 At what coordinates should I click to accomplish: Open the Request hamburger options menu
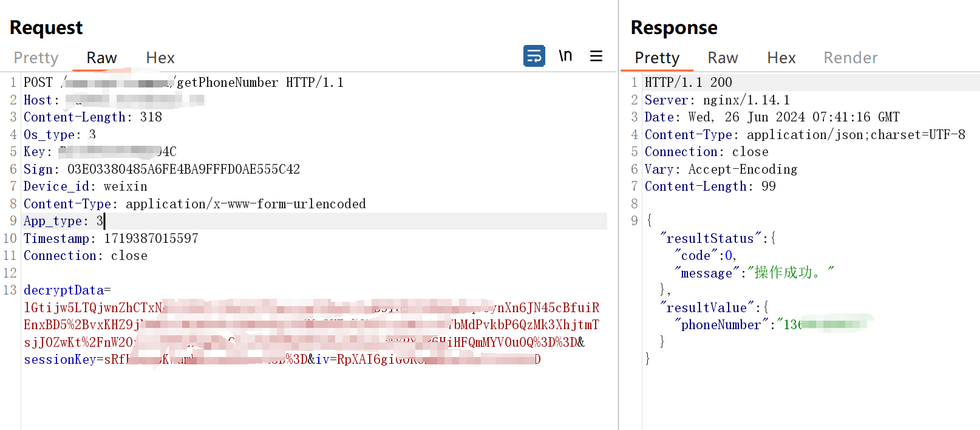596,56
